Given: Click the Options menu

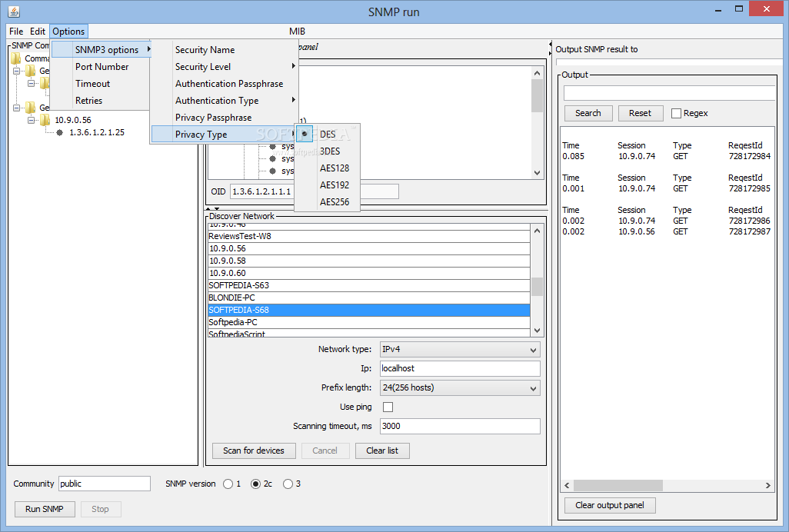Looking at the screenshot, I should coord(68,32).
